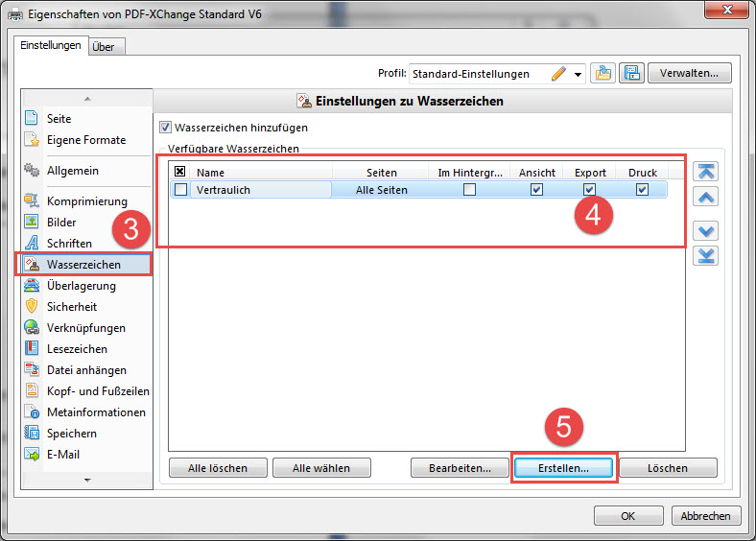Viewport: 756px width, 541px height.
Task: Click the Speichern icon
Action: click(32, 433)
